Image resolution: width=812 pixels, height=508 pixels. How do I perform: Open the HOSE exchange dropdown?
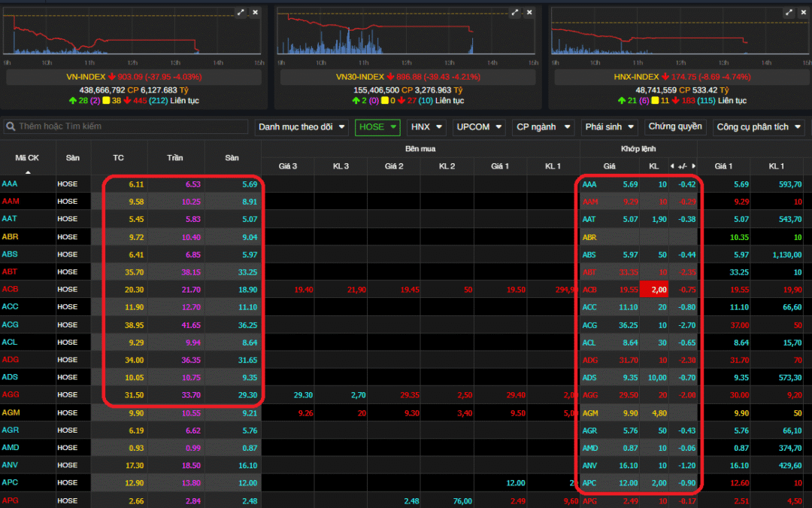tap(377, 127)
